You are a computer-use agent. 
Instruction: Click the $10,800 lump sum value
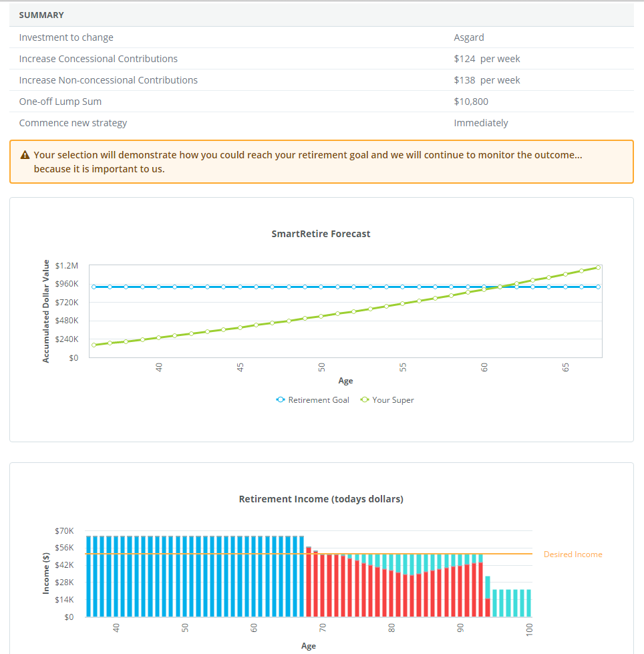point(471,102)
